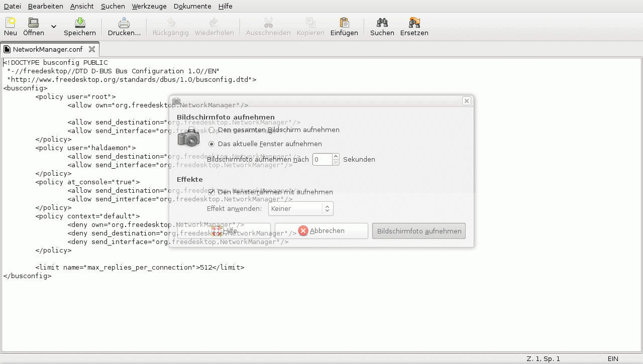Click the Ersetzen toolbar icon
Screen dimensions: 643x364
pos(414,23)
